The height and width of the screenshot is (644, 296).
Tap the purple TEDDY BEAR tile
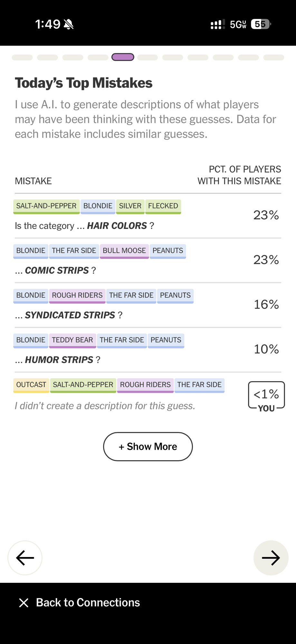(72, 340)
